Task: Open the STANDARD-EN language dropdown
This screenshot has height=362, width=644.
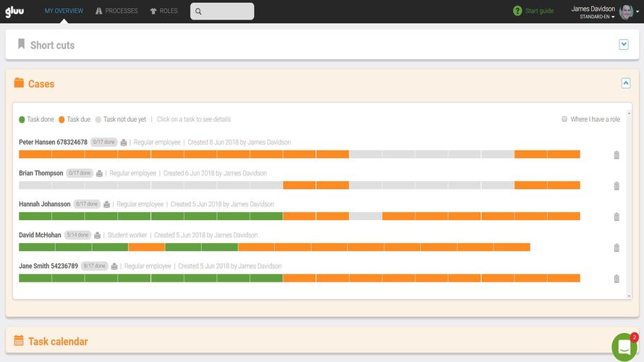Action: coord(597,17)
